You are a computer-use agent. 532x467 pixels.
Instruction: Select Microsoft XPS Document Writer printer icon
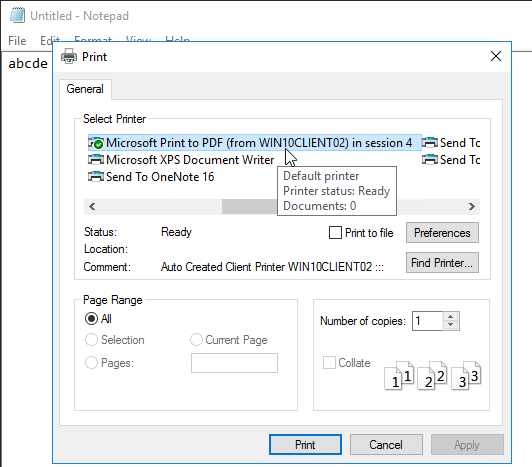[96, 160]
